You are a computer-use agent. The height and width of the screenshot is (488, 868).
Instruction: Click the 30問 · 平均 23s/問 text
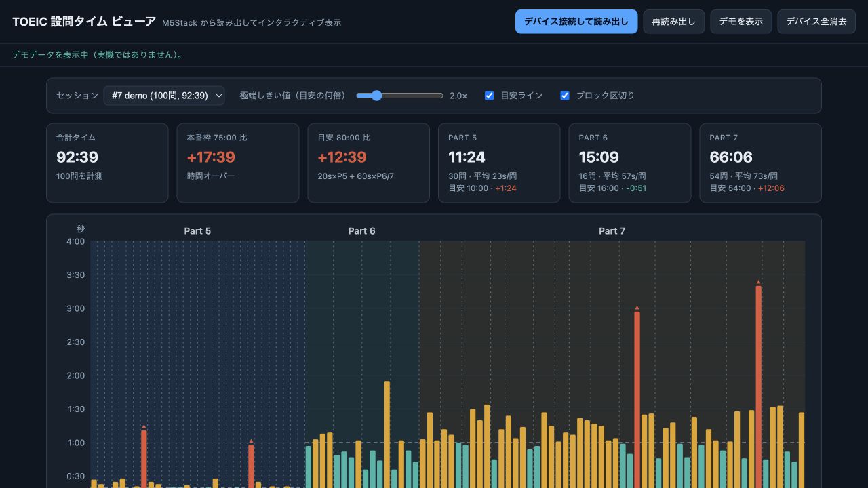click(481, 176)
